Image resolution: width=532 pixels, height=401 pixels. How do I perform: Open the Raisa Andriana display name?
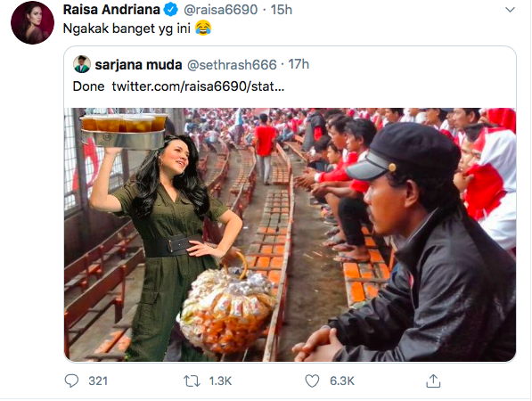[x=111, y=10]
